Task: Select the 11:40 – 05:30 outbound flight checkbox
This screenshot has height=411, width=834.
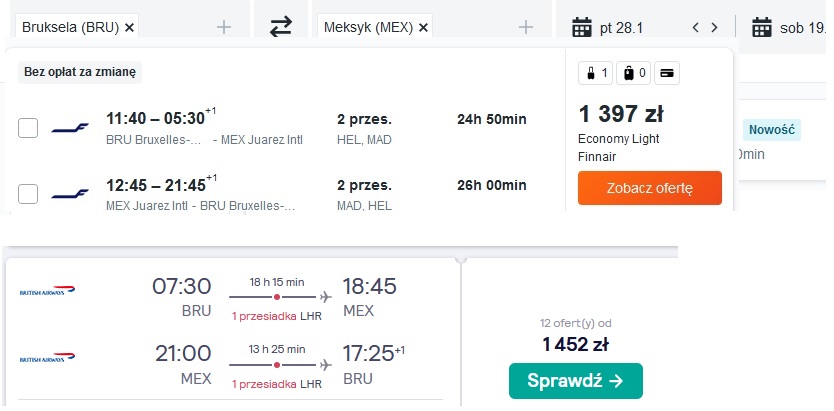Action: pyautogui.click(x=28, y=128)
